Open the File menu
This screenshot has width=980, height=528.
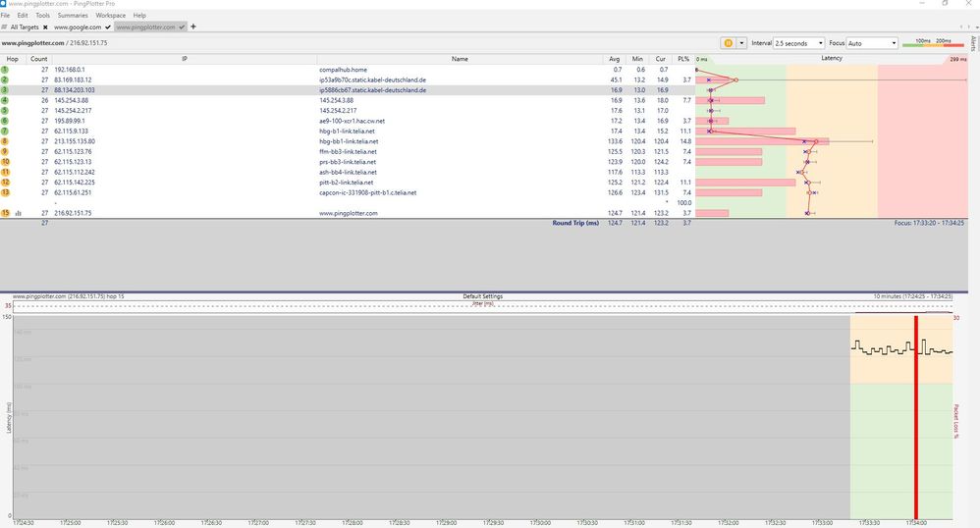point(5,15)
